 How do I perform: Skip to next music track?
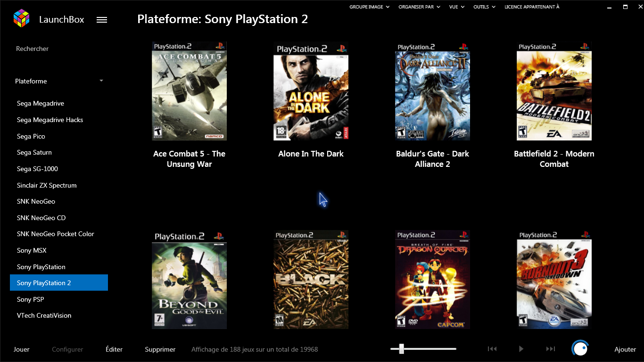click(x=550, y=349)
